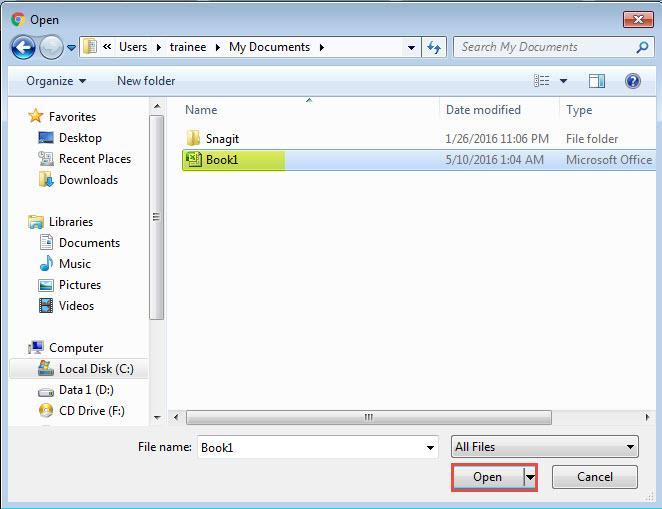Open the address bar history dropdown
The image size is (662, 509).
coord(411,48)
